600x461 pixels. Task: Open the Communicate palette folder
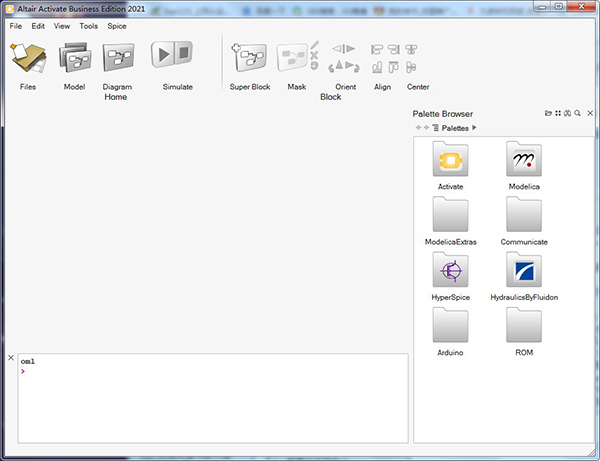pos(524,214)
